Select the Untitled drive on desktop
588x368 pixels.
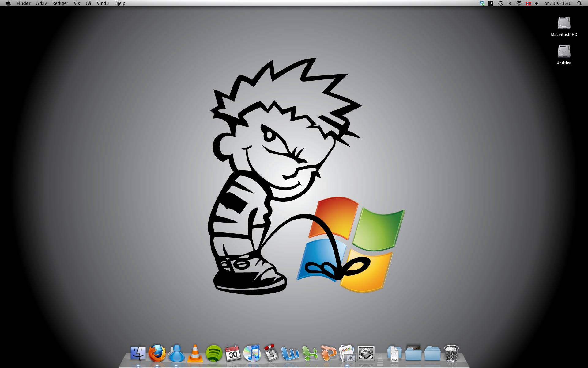tap(564, 55)
